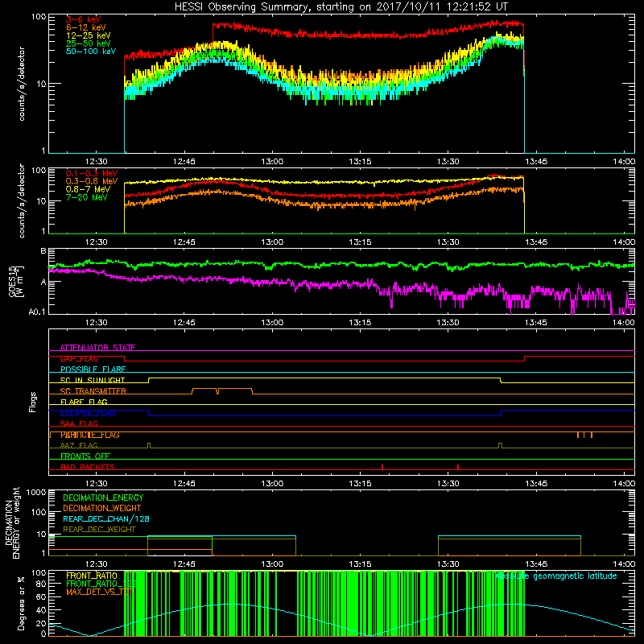Click the AAZ_FLAG label
Screen dimensions: 644x644
click(x=79, y=445)
